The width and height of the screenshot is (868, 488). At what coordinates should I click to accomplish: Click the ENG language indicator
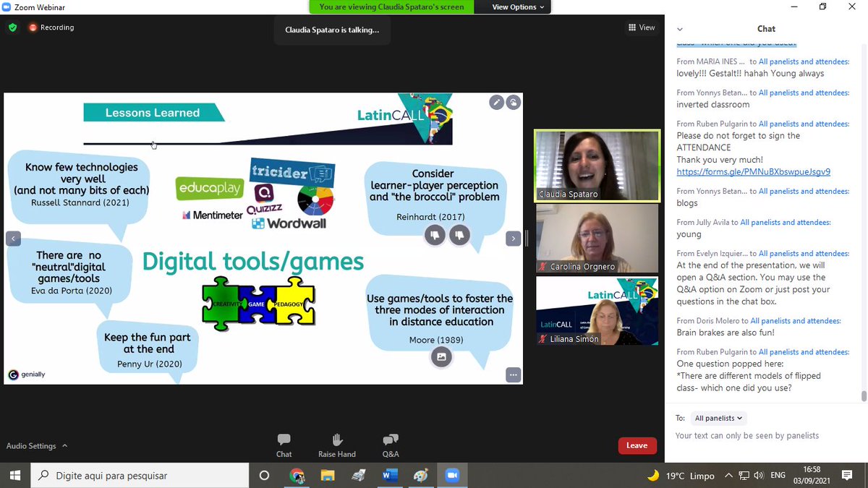[x=778, y=476]
